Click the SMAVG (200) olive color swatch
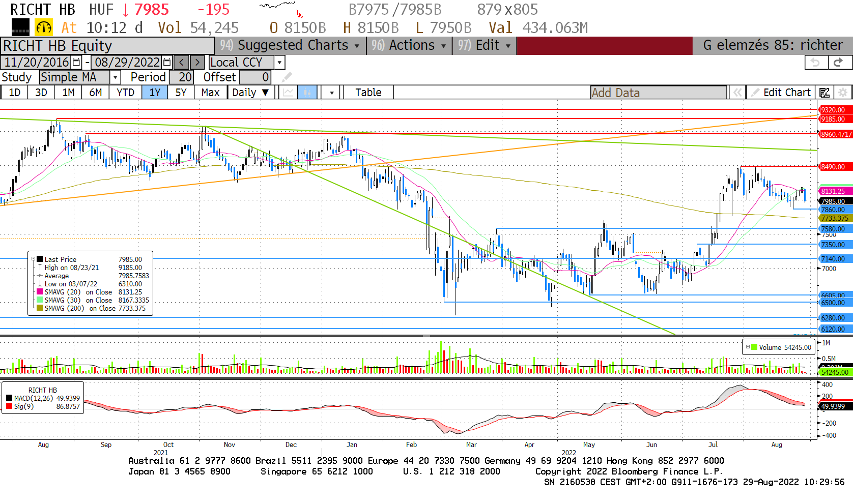 point(40,308)
